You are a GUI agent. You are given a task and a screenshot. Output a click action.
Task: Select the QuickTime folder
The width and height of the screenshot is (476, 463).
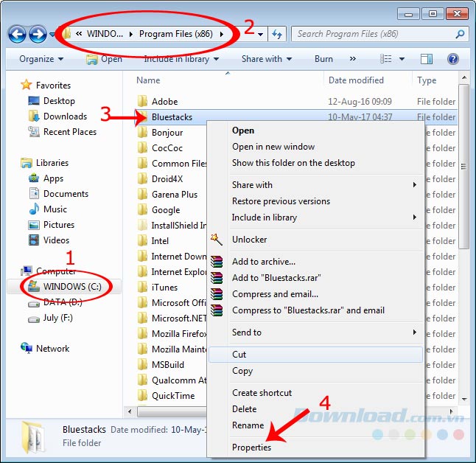pos(173,396)
